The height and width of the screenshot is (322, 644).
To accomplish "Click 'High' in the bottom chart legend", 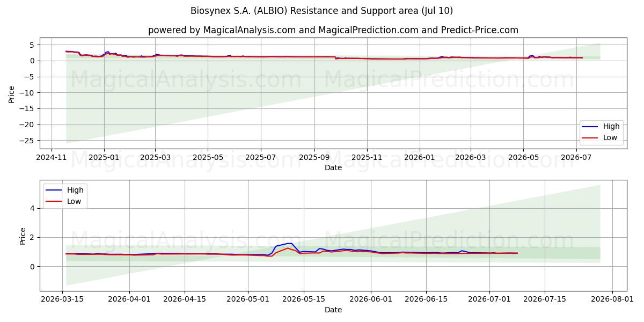I will (74, 191).
